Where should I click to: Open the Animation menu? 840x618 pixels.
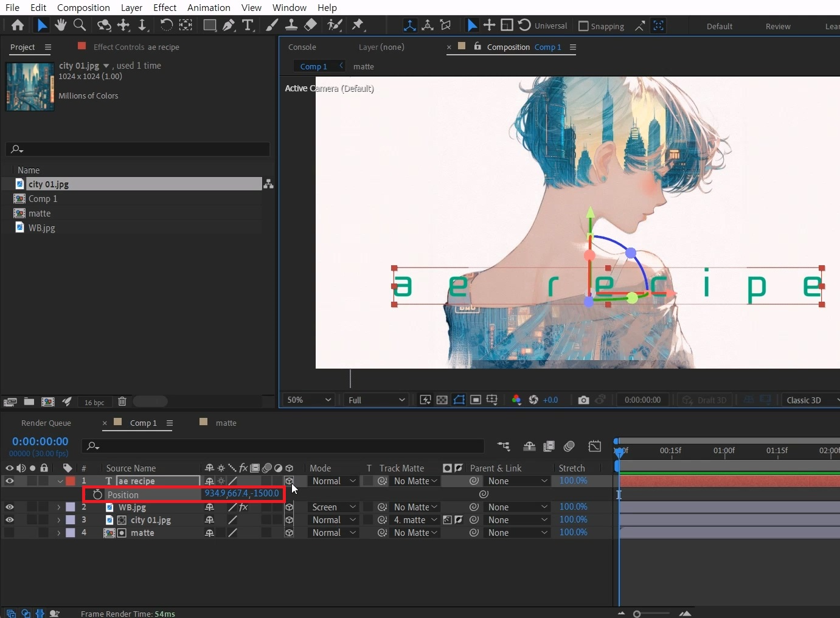(x=209, y=7)
